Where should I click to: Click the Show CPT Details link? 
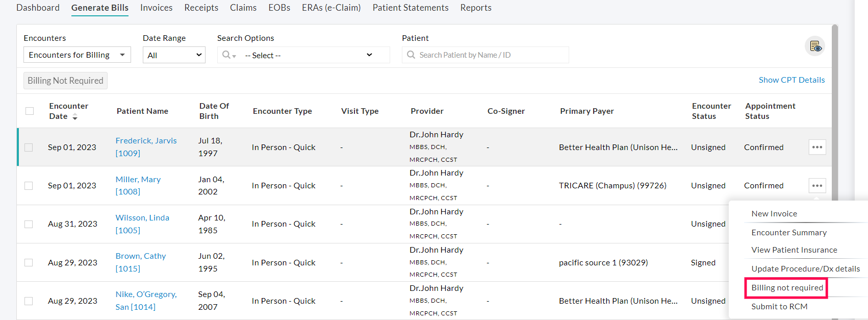pos(792,80)
